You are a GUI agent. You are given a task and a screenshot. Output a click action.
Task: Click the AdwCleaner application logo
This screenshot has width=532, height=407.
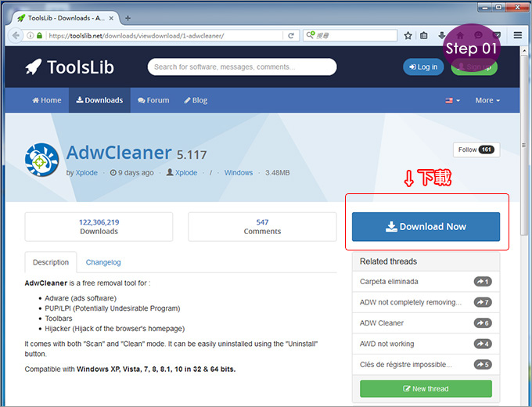coord(41,160)
